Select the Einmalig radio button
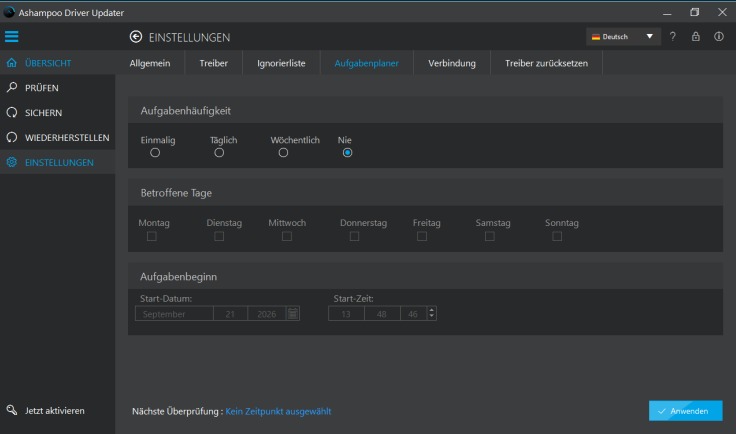Image resolution: width=736 pixels, height=434 pixels. coord(155,153)
